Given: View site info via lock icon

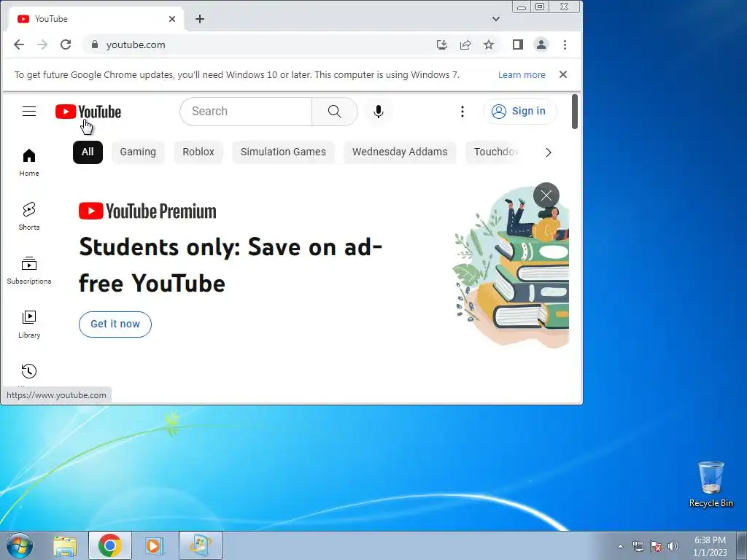Looking at the screenshot, I should (95, 44).
